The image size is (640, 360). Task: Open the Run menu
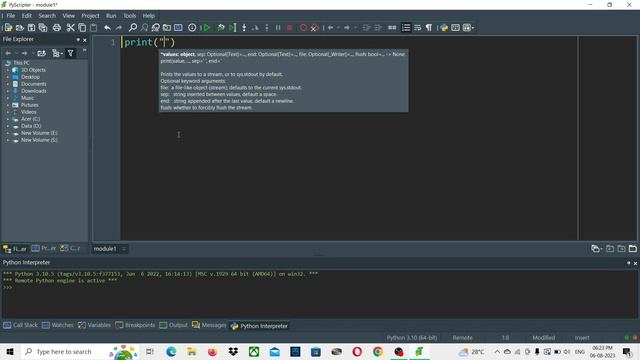(111, 16)
